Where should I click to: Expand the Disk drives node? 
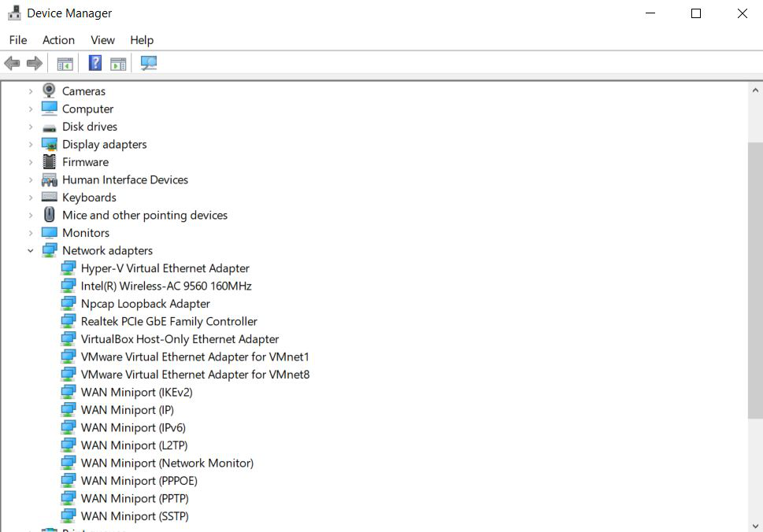tap(31, 127)
